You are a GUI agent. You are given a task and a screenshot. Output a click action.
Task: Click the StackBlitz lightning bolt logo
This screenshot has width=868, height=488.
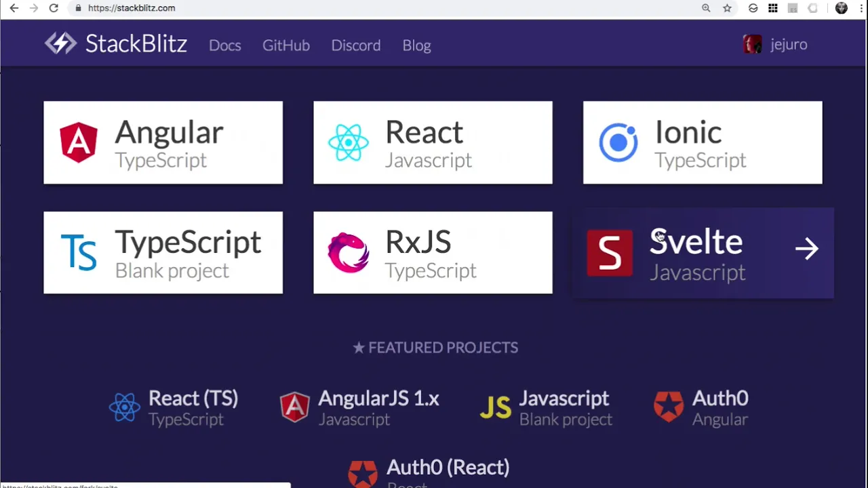tap(61, 44)
